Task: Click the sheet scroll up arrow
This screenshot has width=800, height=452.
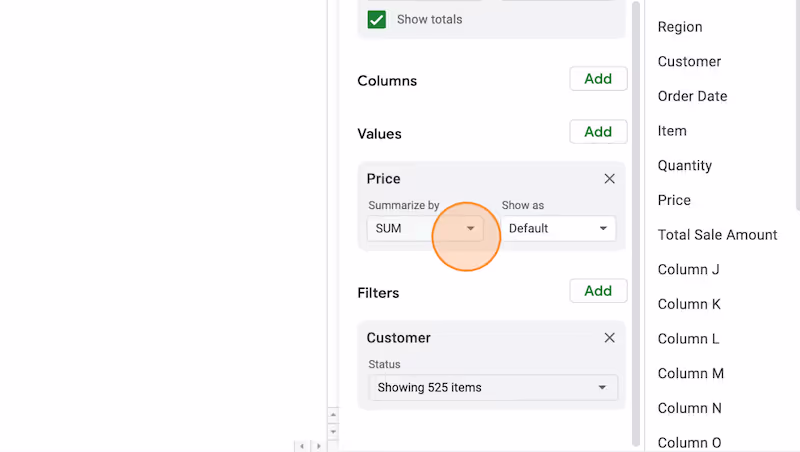Action: [333, 415]
